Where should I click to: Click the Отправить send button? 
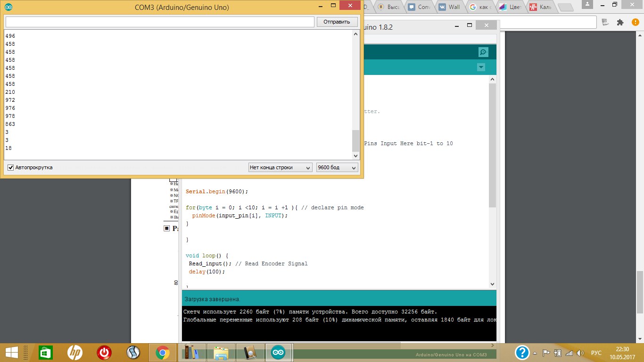point(337,22)
